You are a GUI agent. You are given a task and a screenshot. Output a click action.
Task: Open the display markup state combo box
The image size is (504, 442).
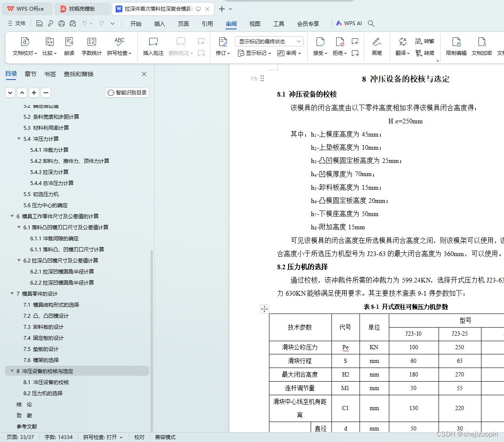[x=269, y=42]
